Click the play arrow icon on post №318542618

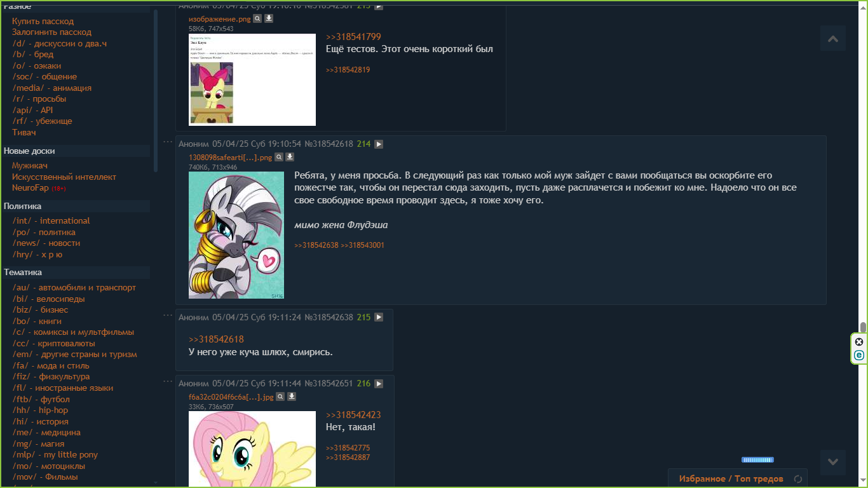click(379, 144)
